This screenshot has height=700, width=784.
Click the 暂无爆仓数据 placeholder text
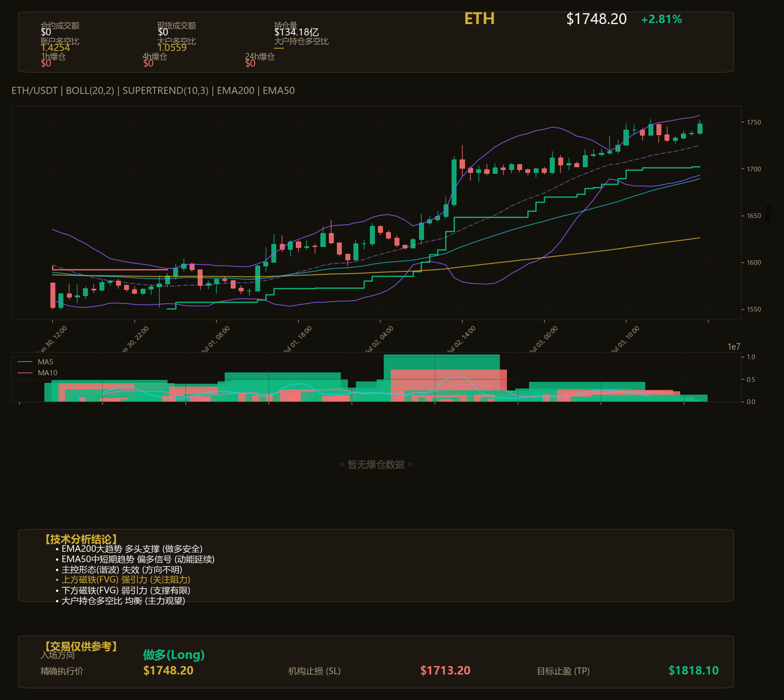coord(376,465)
